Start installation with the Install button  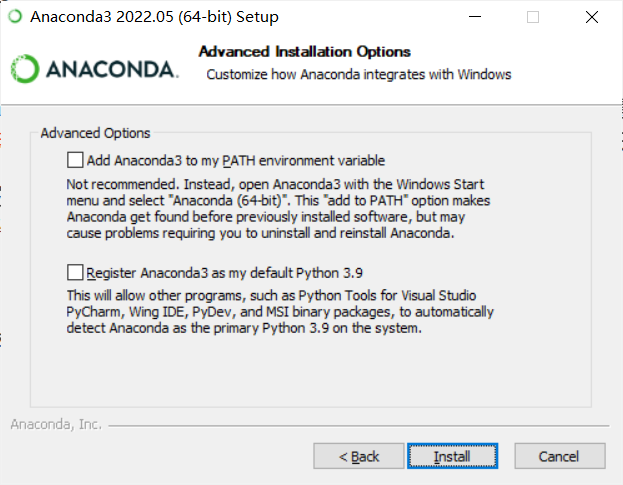452,456
